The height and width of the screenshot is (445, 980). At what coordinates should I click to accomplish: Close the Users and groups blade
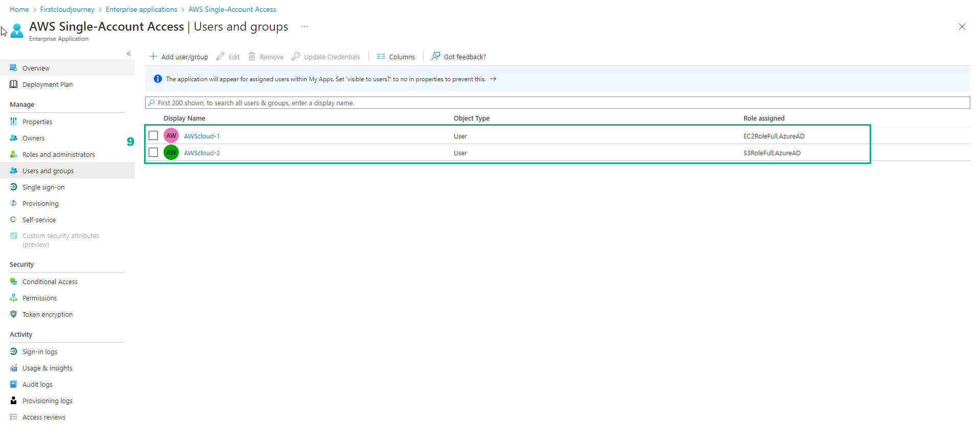tap(962, 27)
